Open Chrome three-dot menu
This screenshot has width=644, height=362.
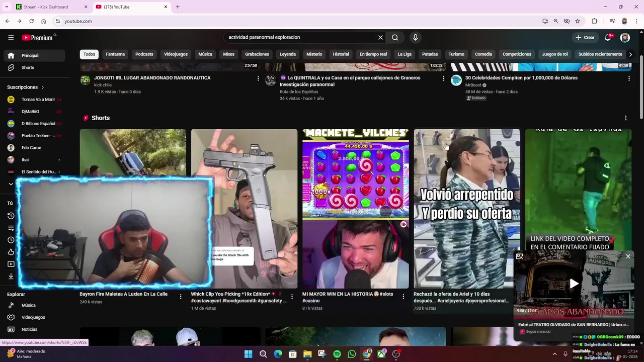coord(636,21)
